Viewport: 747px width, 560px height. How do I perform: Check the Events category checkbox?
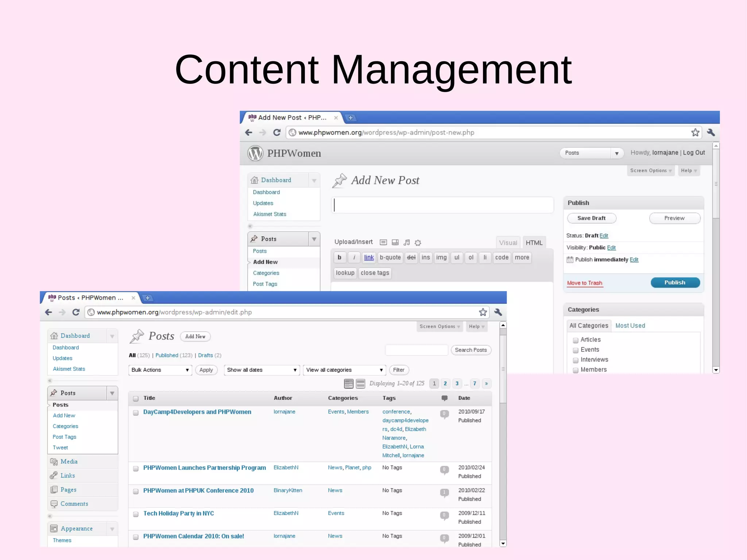tap(576, 350)
